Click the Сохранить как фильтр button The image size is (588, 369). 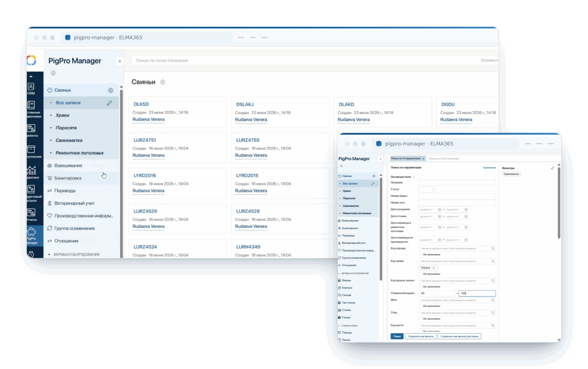[x=421, y=336]
